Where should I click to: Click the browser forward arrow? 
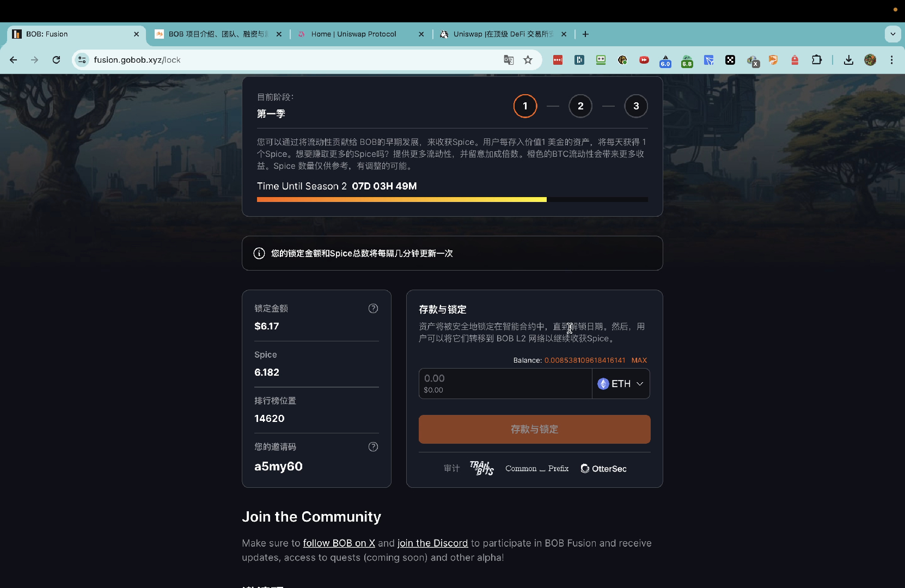point(35,60)
